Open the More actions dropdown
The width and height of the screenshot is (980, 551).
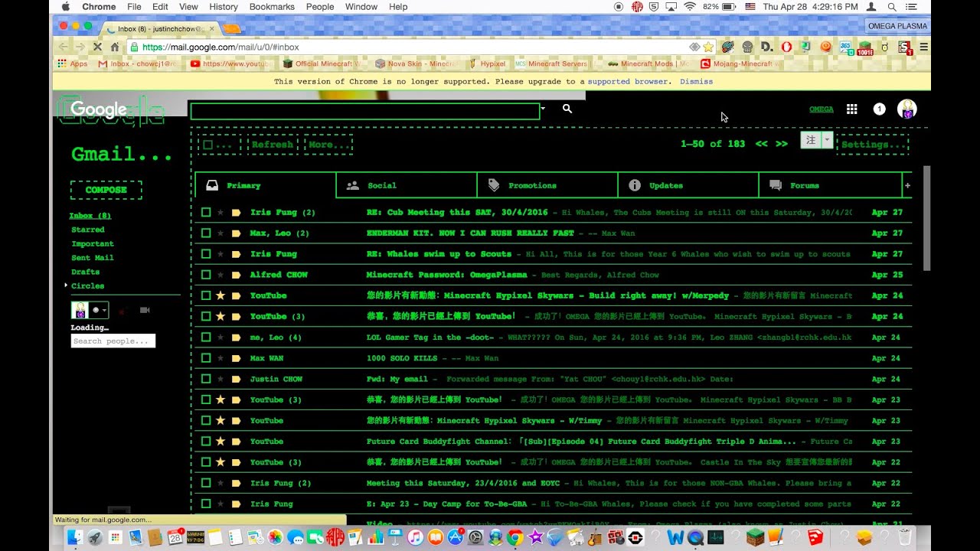(x=328, y=145)
